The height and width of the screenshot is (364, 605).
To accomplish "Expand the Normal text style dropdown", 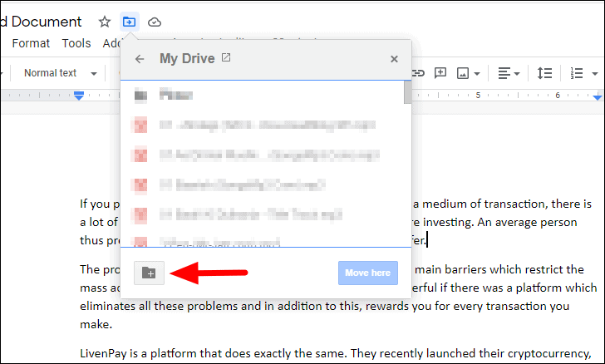I will (60, 73).
